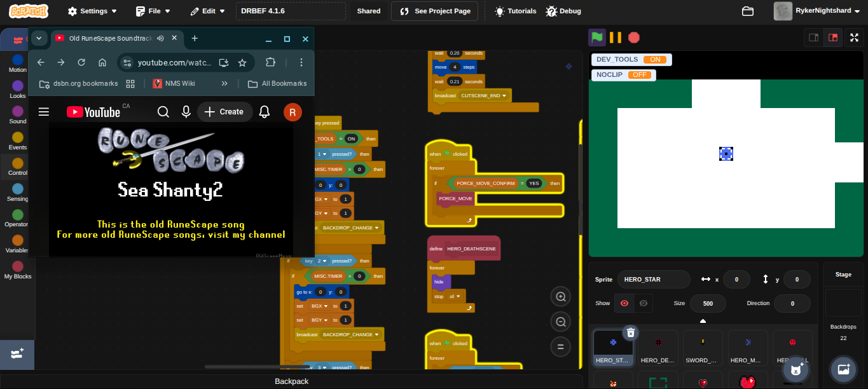The height and width of the screenshot is (389, 868).
Task: Open All Bookmarks folder
Action: tap(277, 83)
